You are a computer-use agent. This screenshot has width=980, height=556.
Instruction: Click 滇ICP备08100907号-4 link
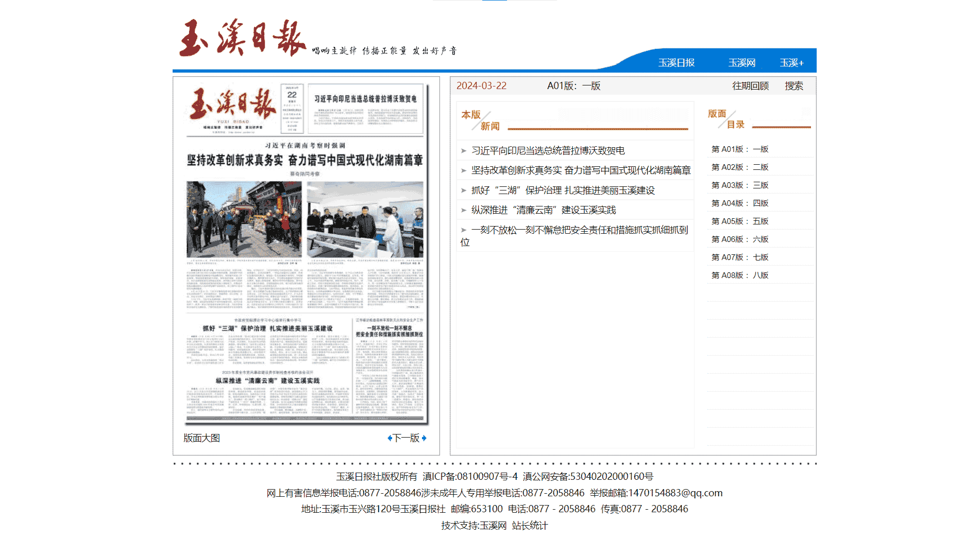coord(470,477)
